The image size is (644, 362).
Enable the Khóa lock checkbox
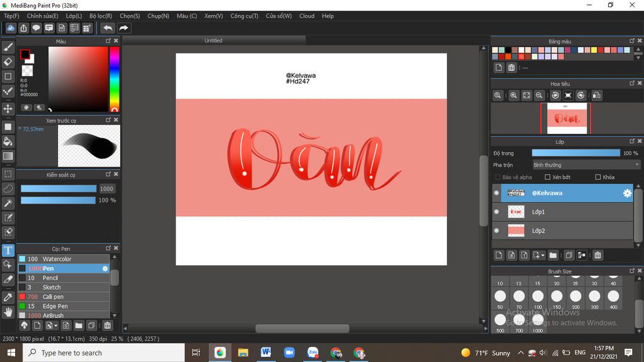pyautogui.click(x=598, y=177)
